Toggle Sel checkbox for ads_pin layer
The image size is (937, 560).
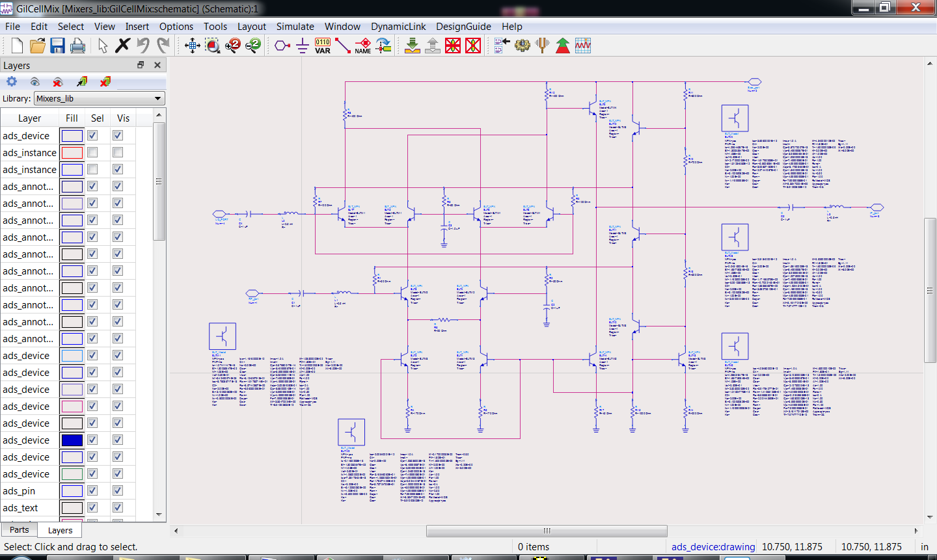pyautogui.click(x=92, y=490)
